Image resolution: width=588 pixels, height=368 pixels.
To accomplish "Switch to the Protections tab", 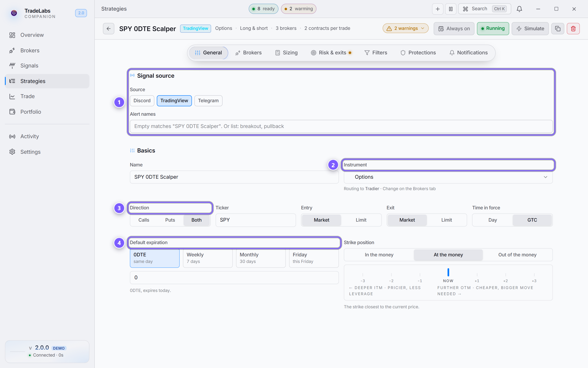I will [418, 53].
